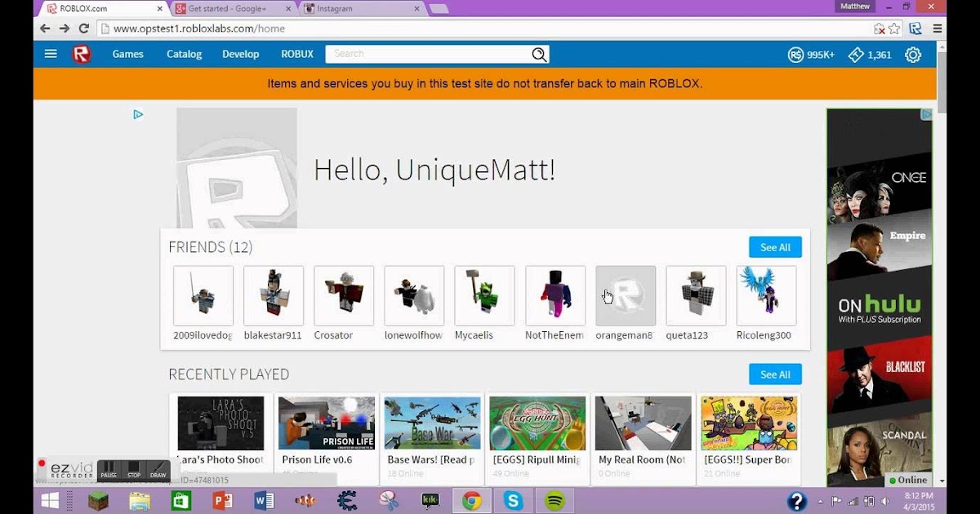Open the Kik app on taskbar

(430, 500)
